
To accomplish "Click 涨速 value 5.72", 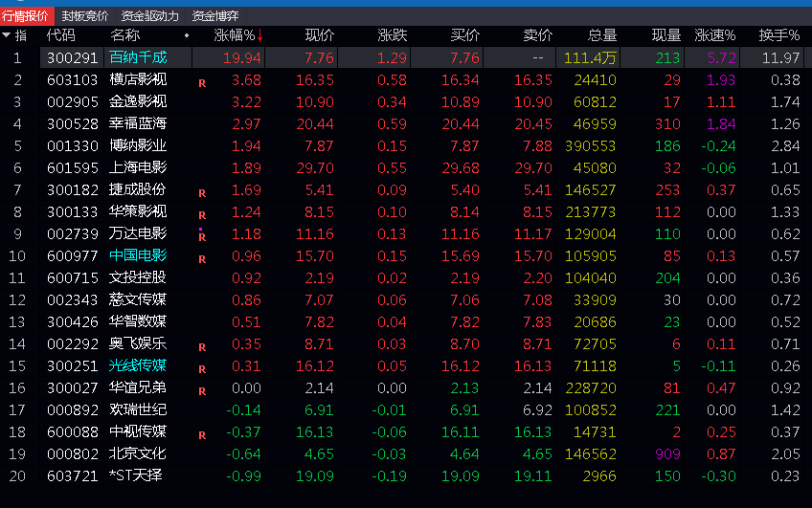I will [721, 58].
